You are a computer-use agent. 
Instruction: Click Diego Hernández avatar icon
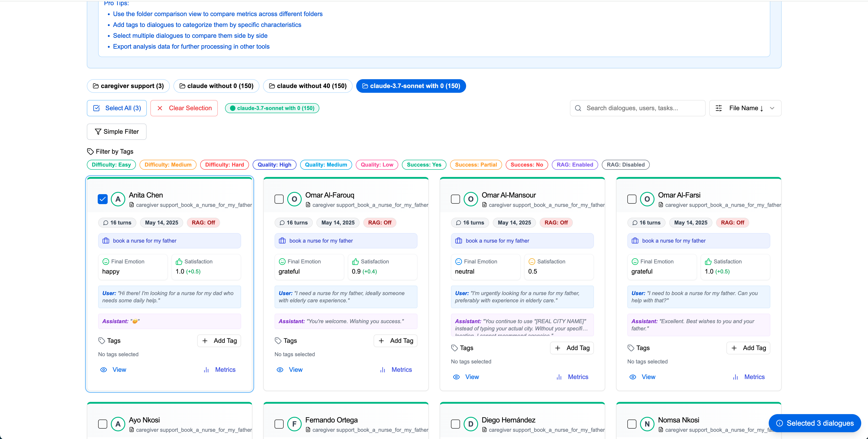(471, 424)
